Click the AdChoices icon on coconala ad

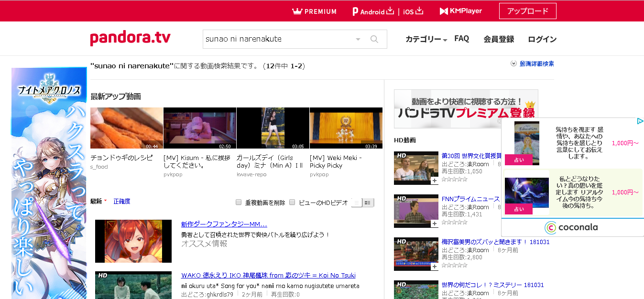point(640,121)
